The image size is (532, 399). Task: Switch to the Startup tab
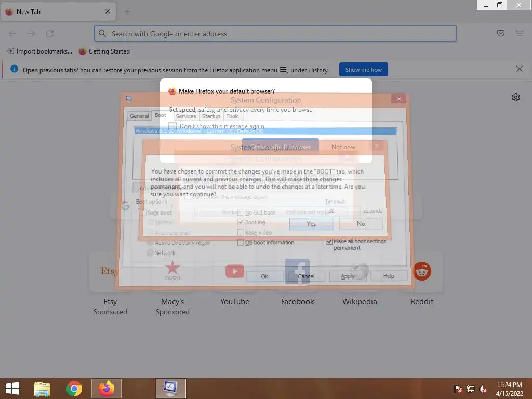211,116
